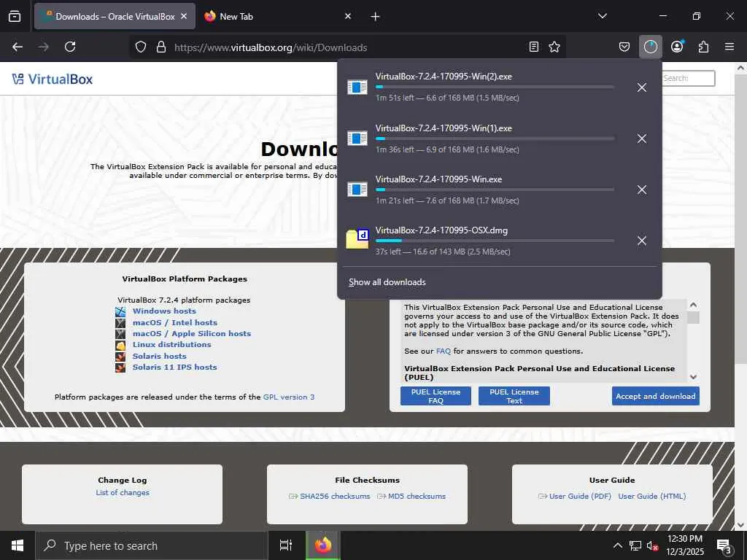This screenshot has height=560, width=747.
Task: Open the Firefox View icon
Action: pyautogui.click(x=15, y=16)
